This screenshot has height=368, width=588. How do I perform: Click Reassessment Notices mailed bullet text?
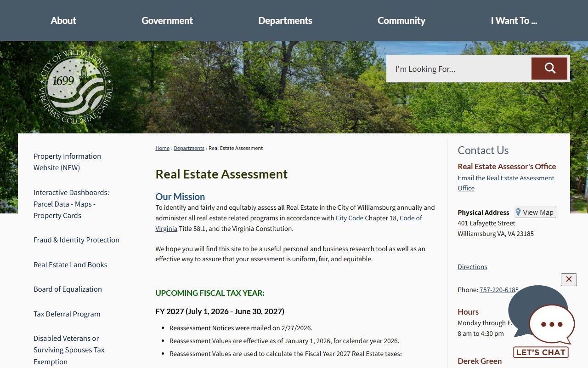[x=241, y=328]
